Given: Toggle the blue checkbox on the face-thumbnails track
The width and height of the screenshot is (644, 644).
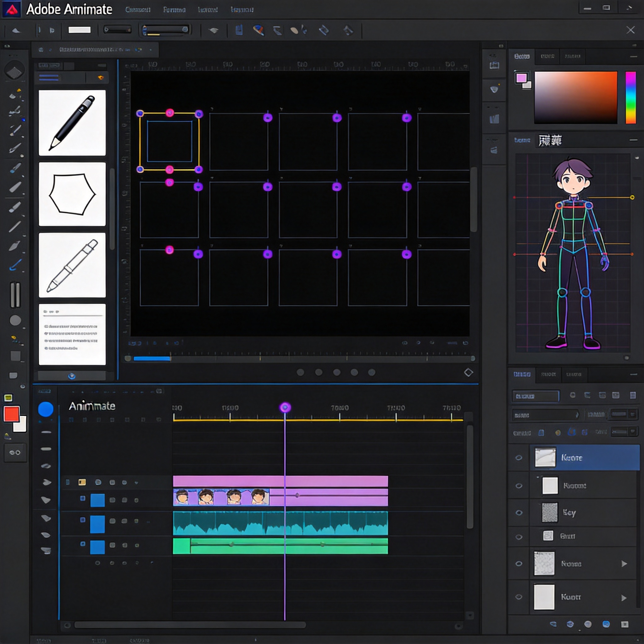Looking at the screenshot, I should 83,498.
